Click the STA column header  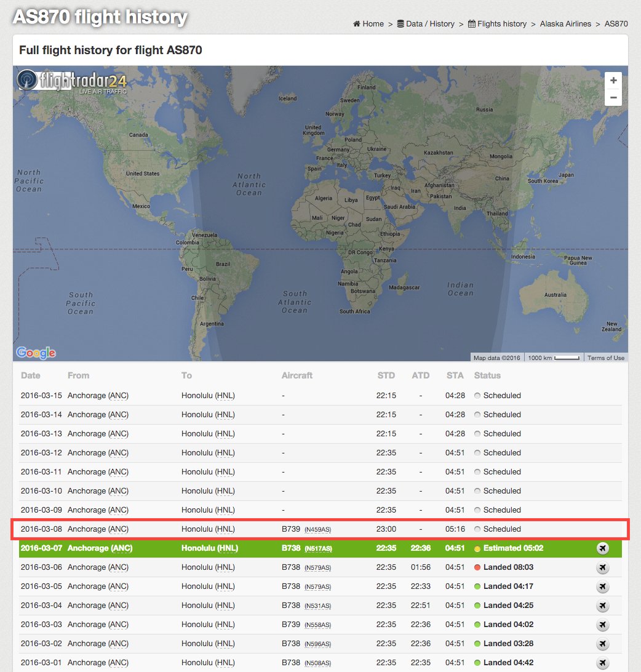[x=455, y=375]
